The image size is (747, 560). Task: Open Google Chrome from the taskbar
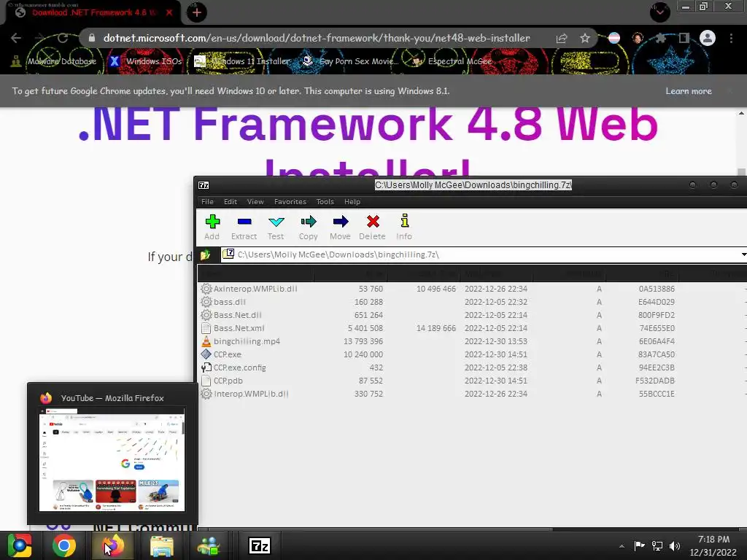(x=64, y=545)
